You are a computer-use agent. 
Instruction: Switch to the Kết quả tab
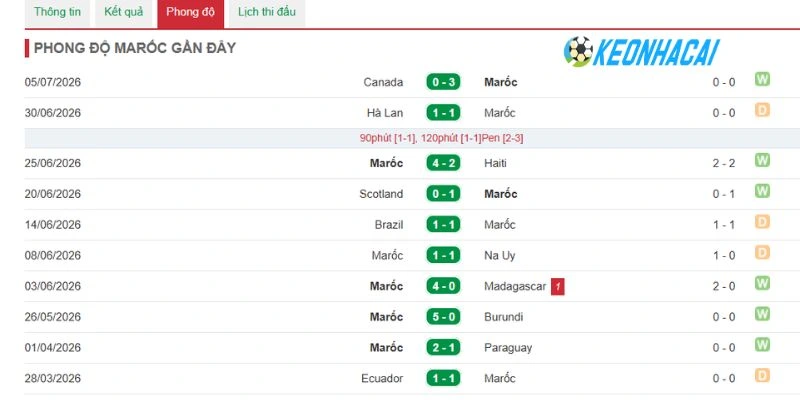pos(123,13)
